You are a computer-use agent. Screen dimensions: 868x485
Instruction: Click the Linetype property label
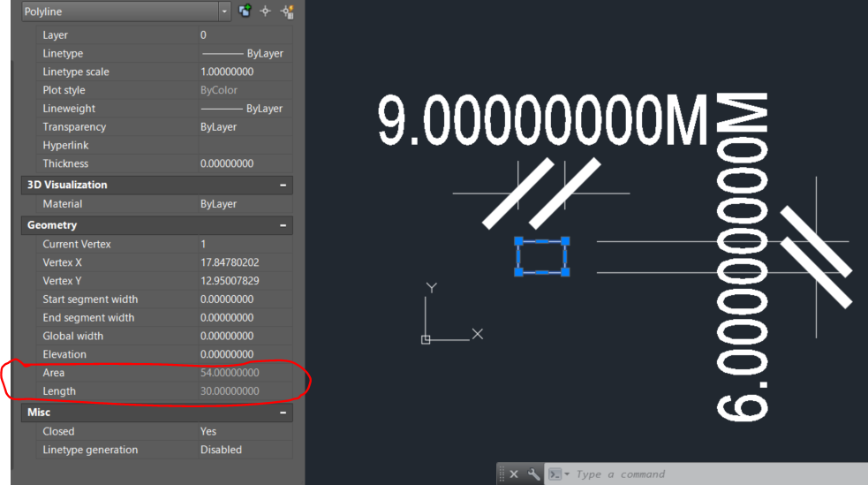tap(63, 53)
